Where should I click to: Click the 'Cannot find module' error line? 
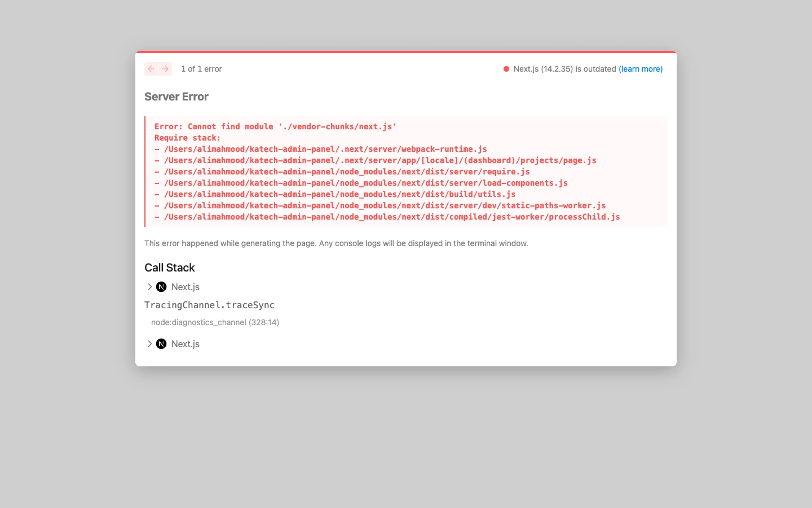(276, 126)
